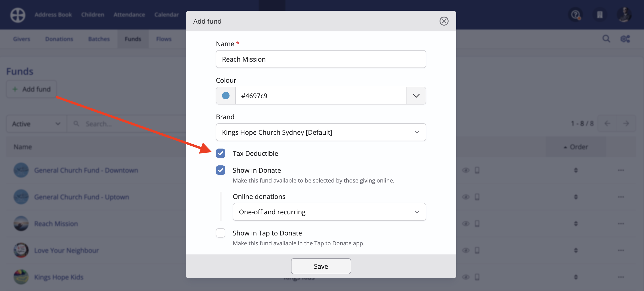Open the Online donations dropdown
This screenshot has height=291, width=644.
point(329,212)
